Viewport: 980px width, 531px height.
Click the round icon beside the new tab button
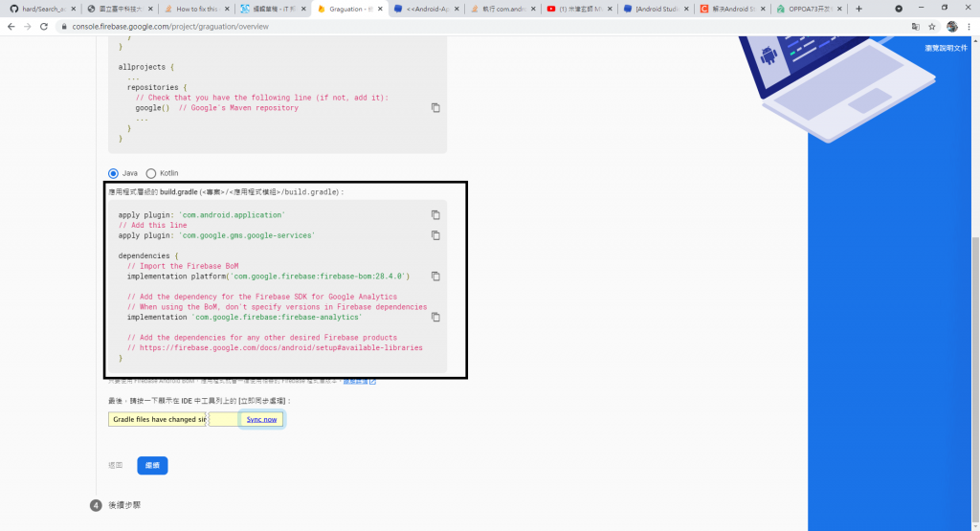[898, 9]
